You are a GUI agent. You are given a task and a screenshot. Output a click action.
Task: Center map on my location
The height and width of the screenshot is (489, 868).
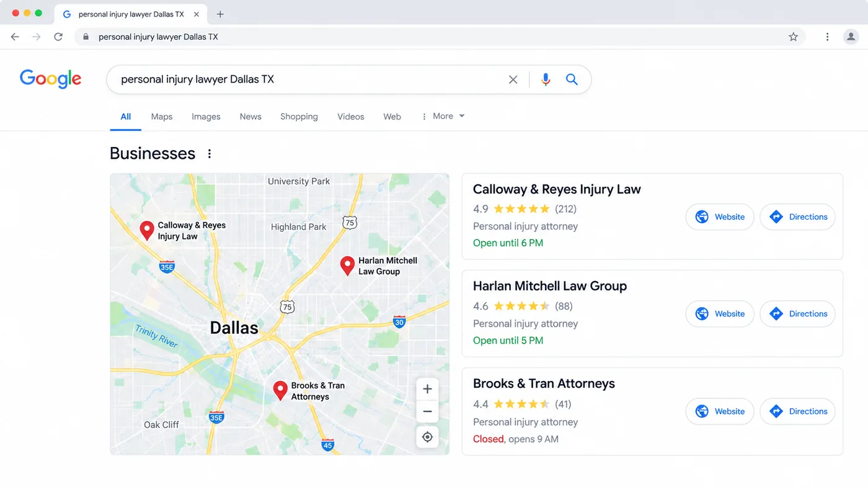[427, 437]
